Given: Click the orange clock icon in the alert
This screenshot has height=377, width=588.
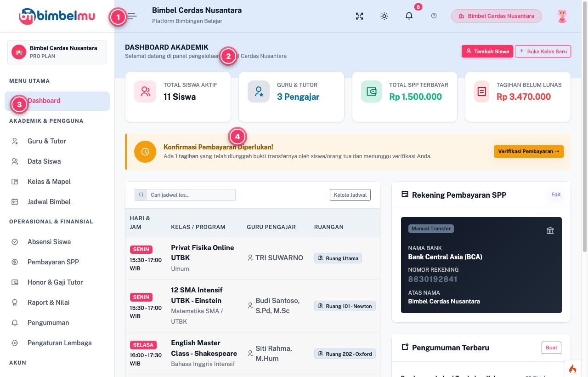Looking at the screenshot, I should (x=145, y=152).
